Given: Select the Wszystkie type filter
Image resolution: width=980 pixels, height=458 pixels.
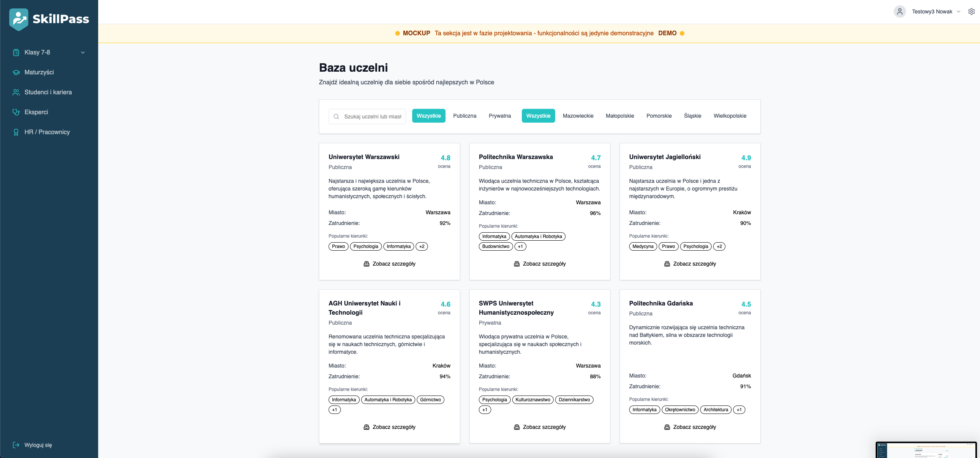Looking at the screenshot, I should 429,116.
